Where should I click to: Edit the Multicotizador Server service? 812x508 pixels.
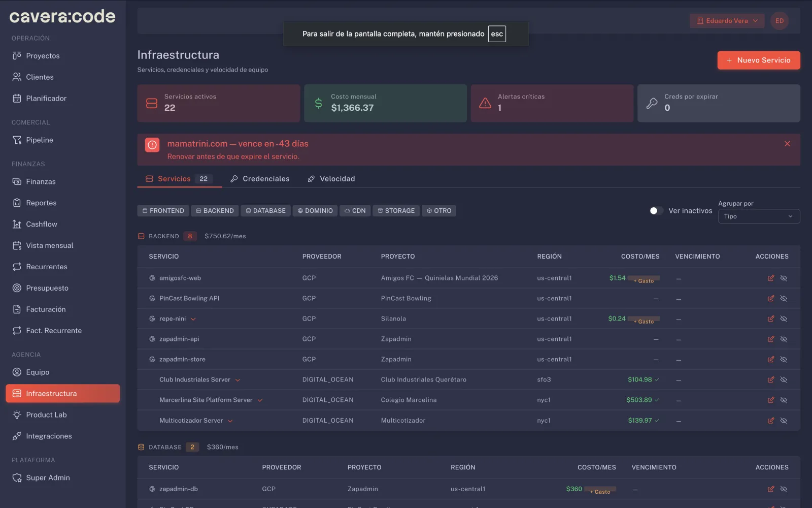pos(771,421)
